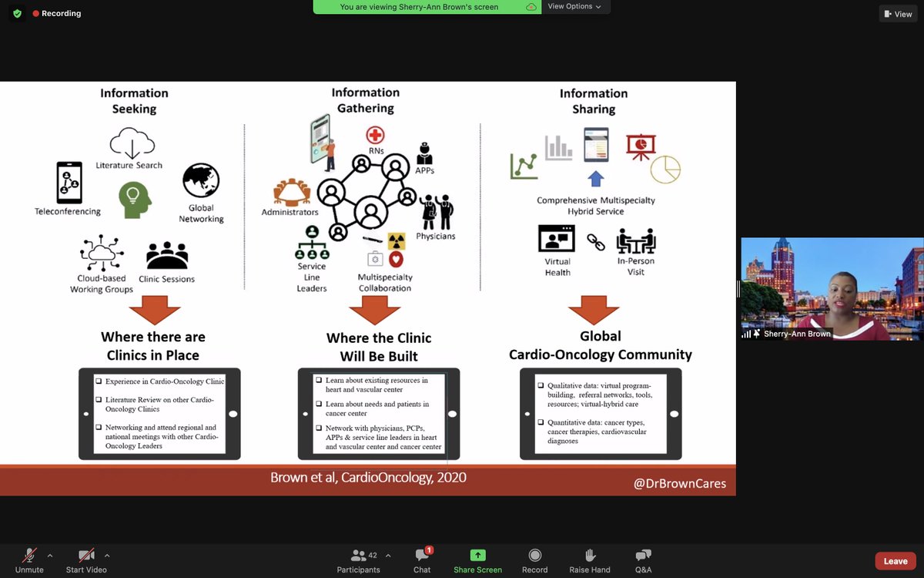Click the orange arrow under Information Seeking
The width and height of the screenshot is (924, 578).
[x=155, y=311]
